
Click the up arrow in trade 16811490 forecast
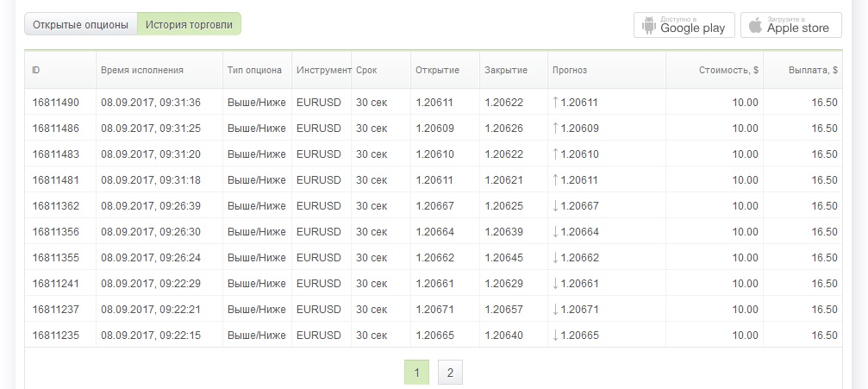pyautogui.click(x=556, y=102)
